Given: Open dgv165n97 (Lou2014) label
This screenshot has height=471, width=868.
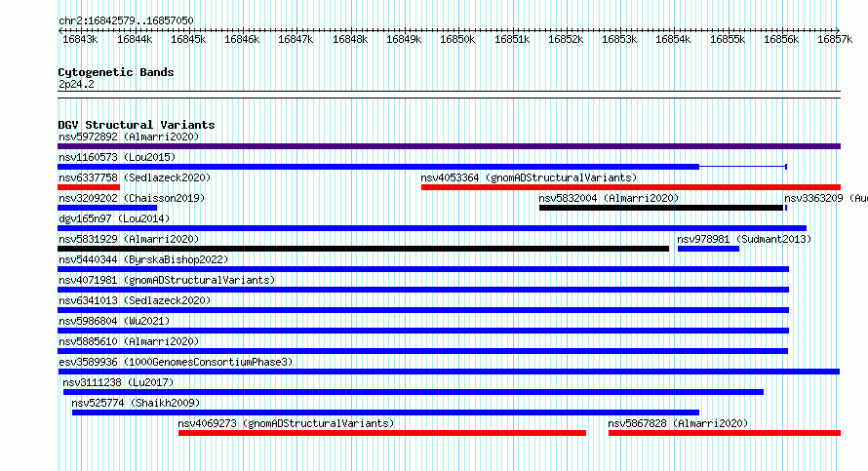Looking at the screenshot, I should tap(114, 218).
